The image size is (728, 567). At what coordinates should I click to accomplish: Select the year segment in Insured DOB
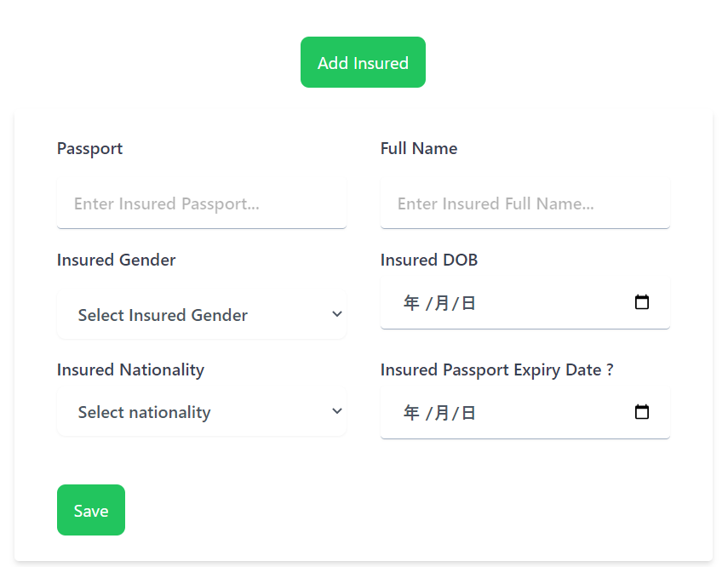tap(411, 303)
